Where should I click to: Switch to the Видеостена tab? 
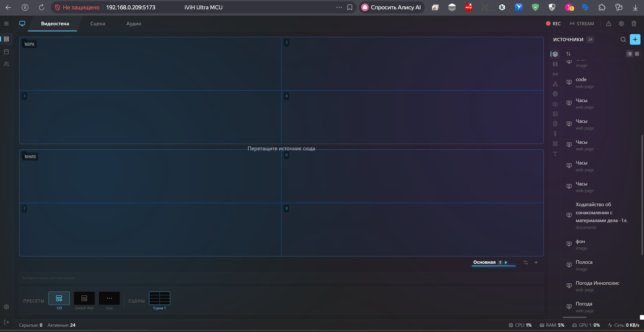point(55,23)
